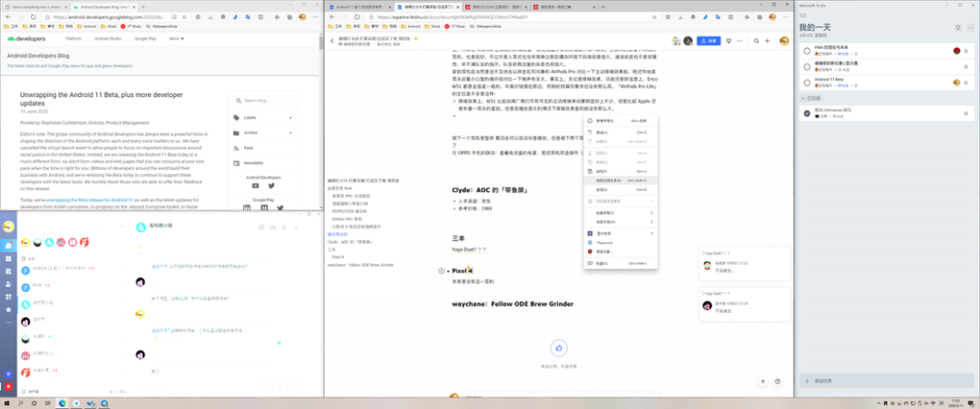Open To Do list options ellipsis menu
Image resolution: width=980 pixels, height=409 pixels.
click(x=970, y=27)
